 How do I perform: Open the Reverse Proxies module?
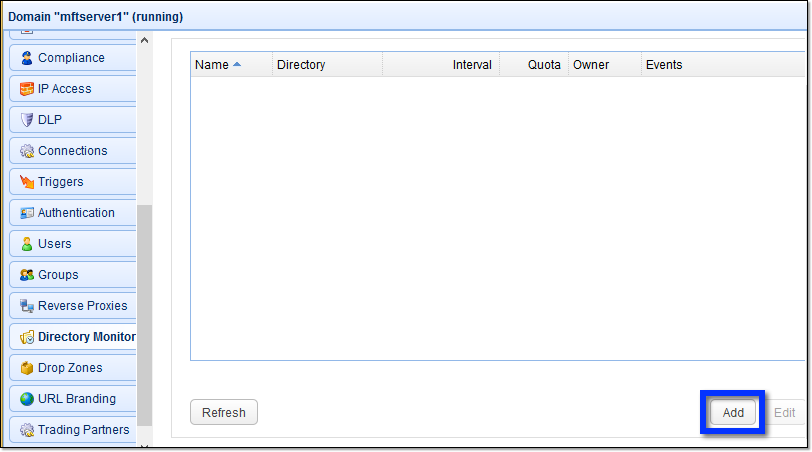(73, 306)
